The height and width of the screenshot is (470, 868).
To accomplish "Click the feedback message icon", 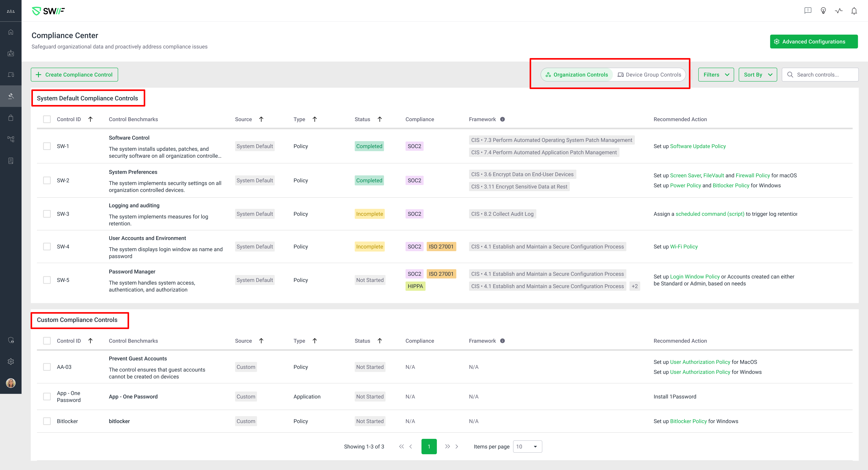I will click(808, 11).
